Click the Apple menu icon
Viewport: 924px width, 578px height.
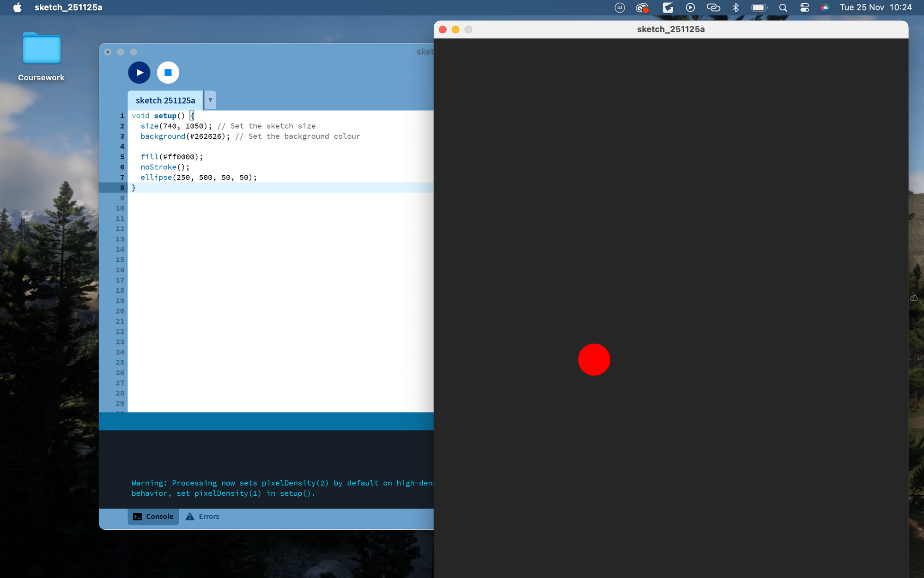tap(17, 7)
